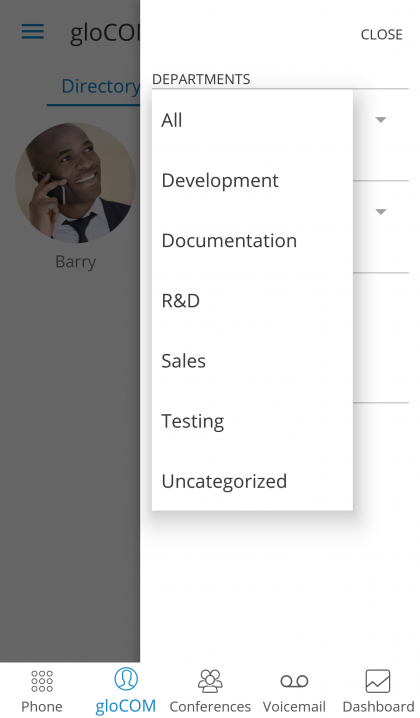Viewport: 420px width, 718px height.
Task: Expand the first Departments dropdown arrow
Action: [381, 120]
